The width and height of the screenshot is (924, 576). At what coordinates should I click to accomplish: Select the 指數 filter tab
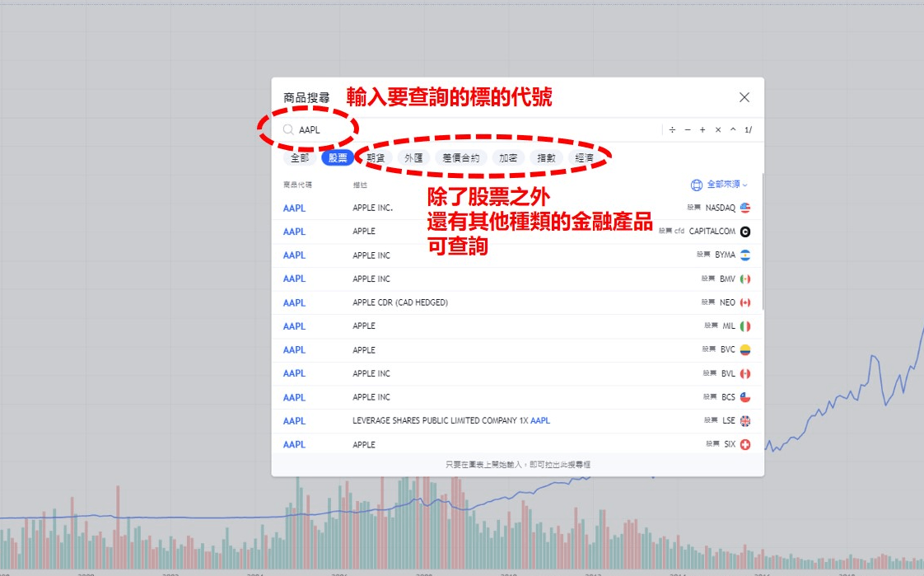546,158
